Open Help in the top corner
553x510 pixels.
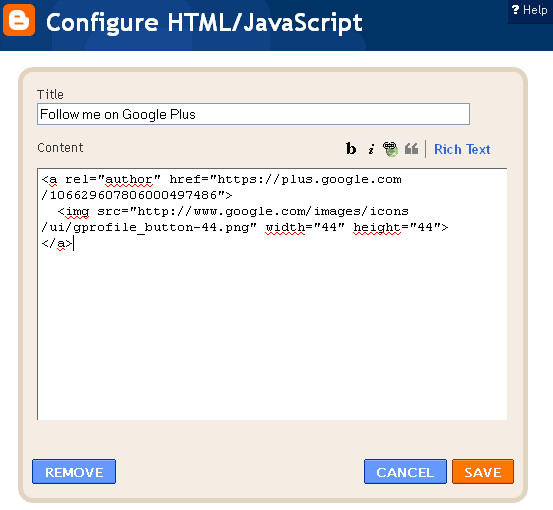click(530, 10)
